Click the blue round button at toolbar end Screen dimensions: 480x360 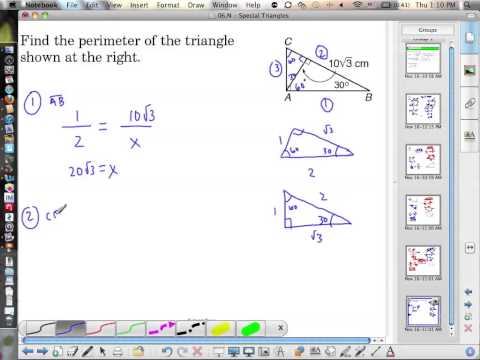[x=470, y=351]
